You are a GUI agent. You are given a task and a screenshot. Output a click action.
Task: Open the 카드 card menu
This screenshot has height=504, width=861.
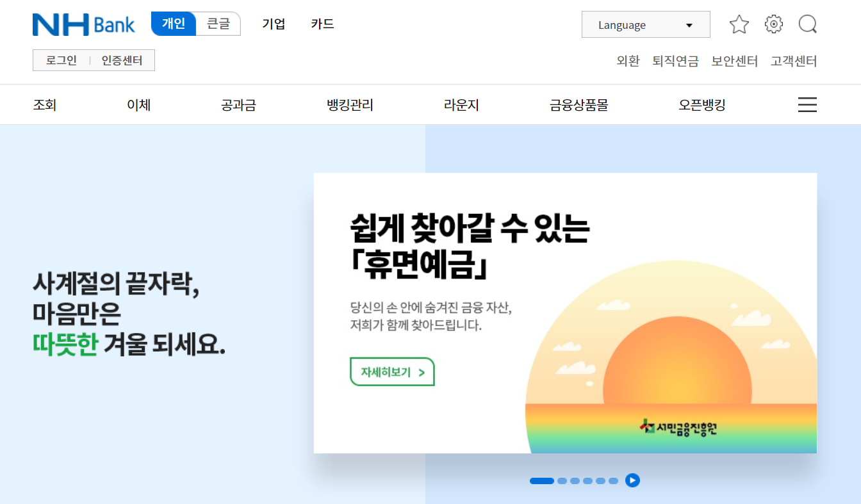(x=321, y=24)
